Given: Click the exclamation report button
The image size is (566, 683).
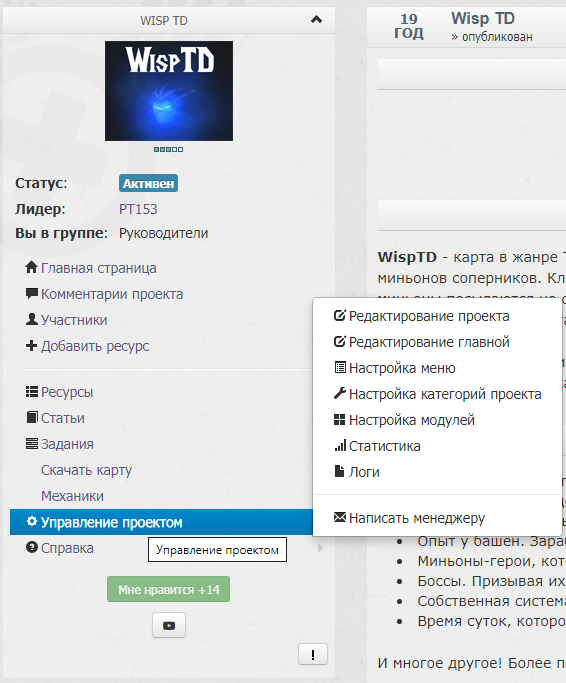Looking at the screenshot, I should 313,654.
